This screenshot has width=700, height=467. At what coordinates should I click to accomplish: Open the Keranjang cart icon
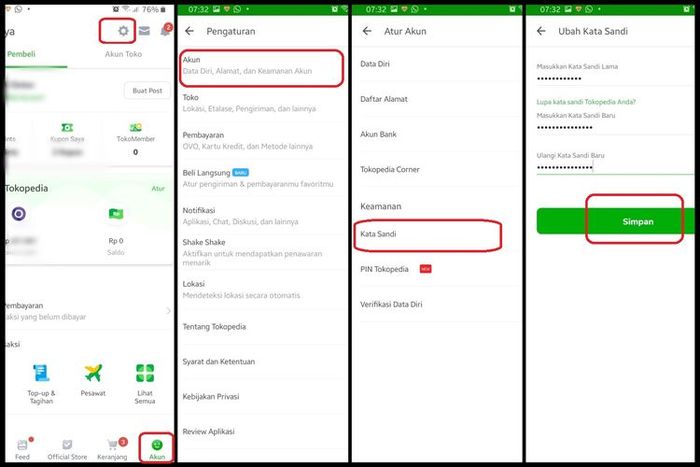point(112,445)
